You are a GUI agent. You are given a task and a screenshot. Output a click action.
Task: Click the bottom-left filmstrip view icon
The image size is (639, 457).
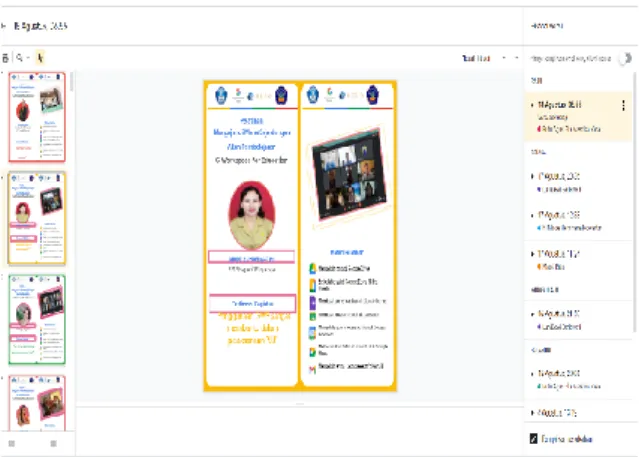click(12, 444)
